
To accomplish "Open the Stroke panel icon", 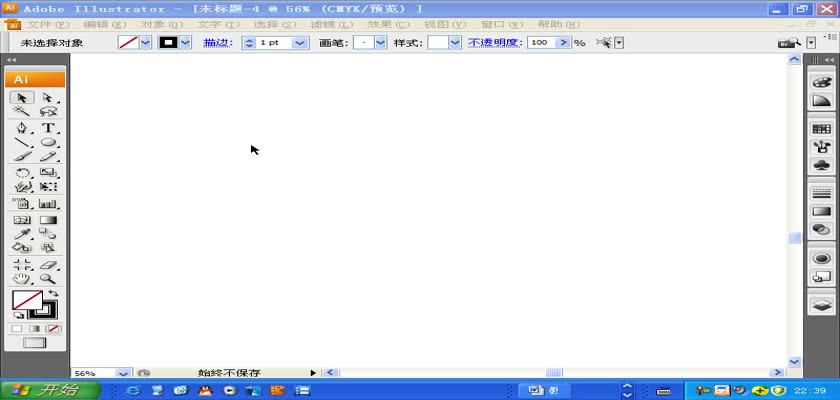I will [821, 193].
